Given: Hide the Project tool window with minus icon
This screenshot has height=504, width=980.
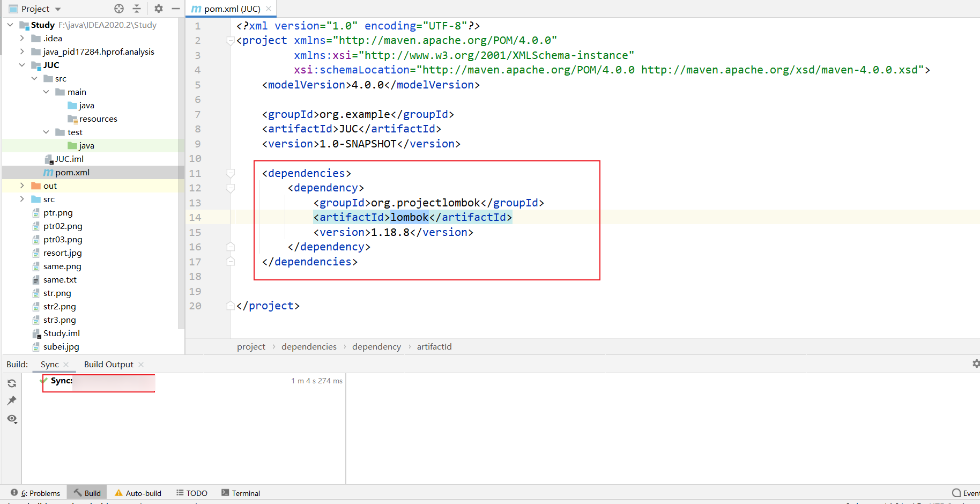Looking at the screenshot, I should coord(175,9).
